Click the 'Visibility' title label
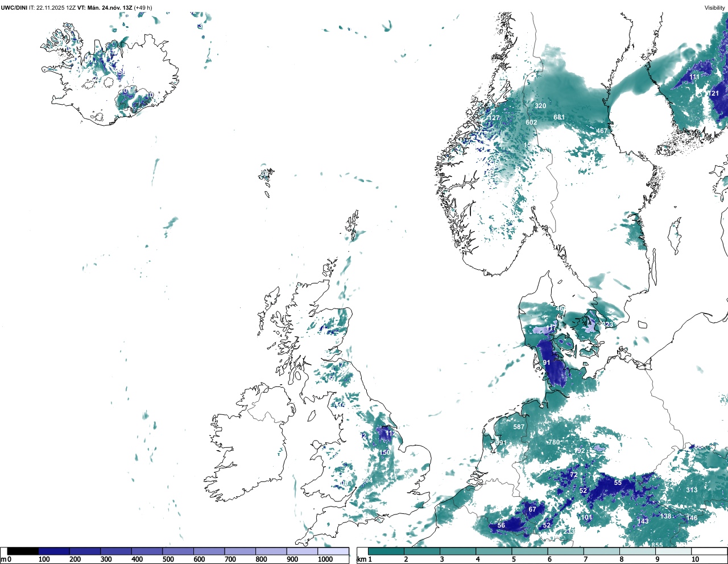The image size is (728, 564). [715, 7]
